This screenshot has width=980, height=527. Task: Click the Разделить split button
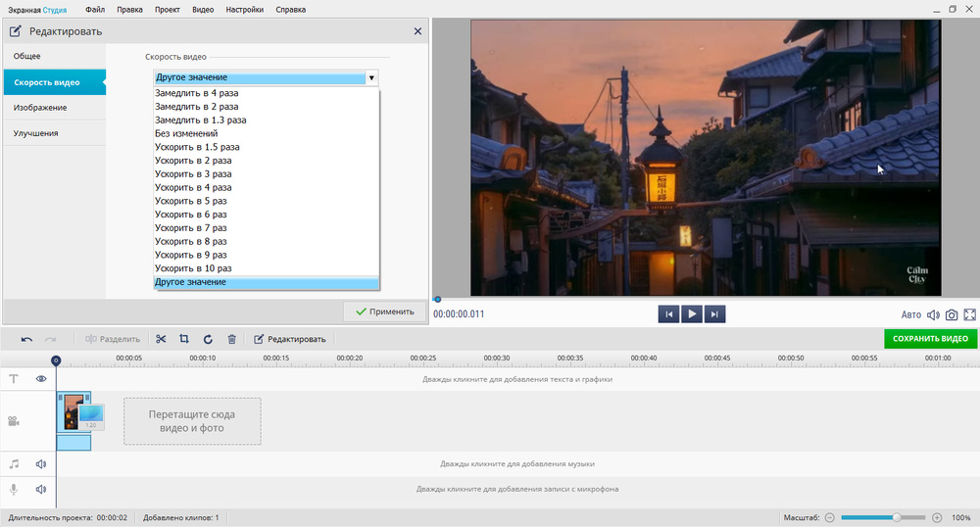[113, 339]
